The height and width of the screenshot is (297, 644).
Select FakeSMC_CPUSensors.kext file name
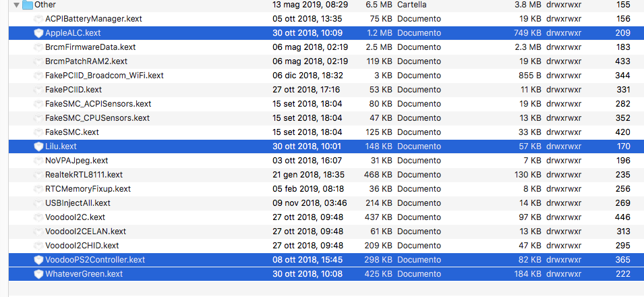click(x=97, y=118)
